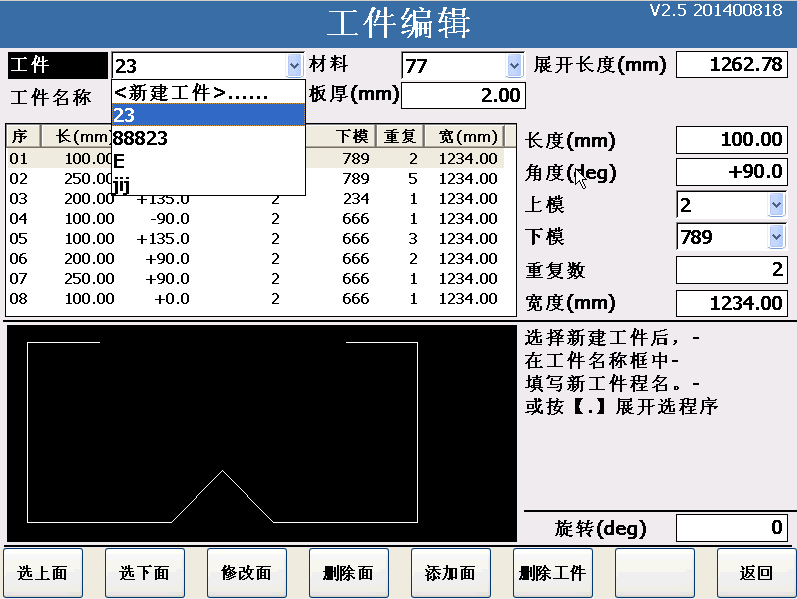This screenshot has width=798, height=599.
Task: Select table row 05
Action: tap(256, 239)
